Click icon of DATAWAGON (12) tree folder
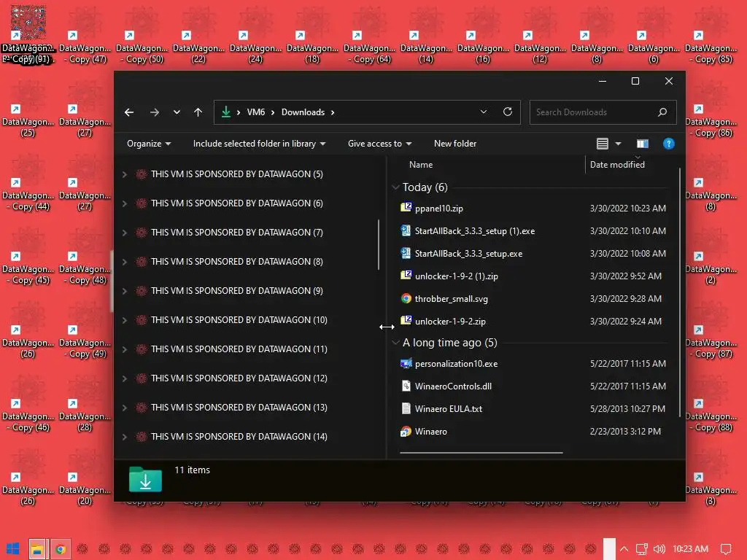747x560 pixels. coord(141,378)
